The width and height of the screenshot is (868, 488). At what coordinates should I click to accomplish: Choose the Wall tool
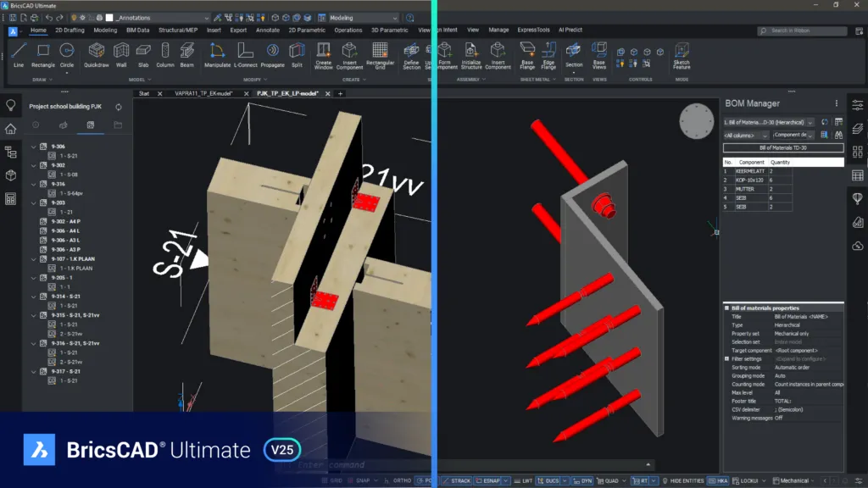tap(121, 55)
